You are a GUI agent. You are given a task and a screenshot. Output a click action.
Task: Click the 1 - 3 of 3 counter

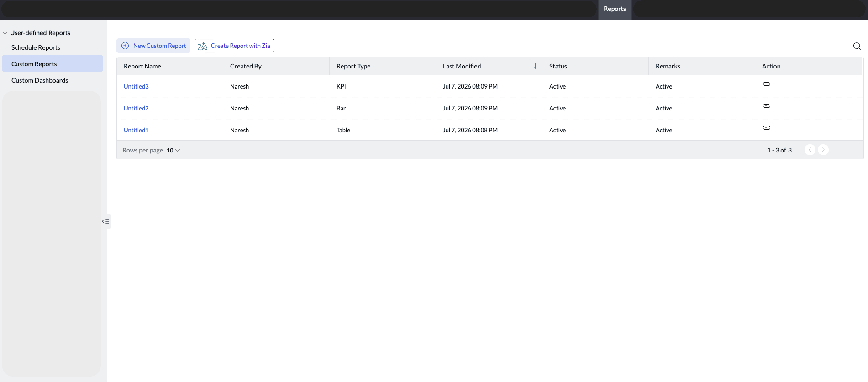click(779, 150)
